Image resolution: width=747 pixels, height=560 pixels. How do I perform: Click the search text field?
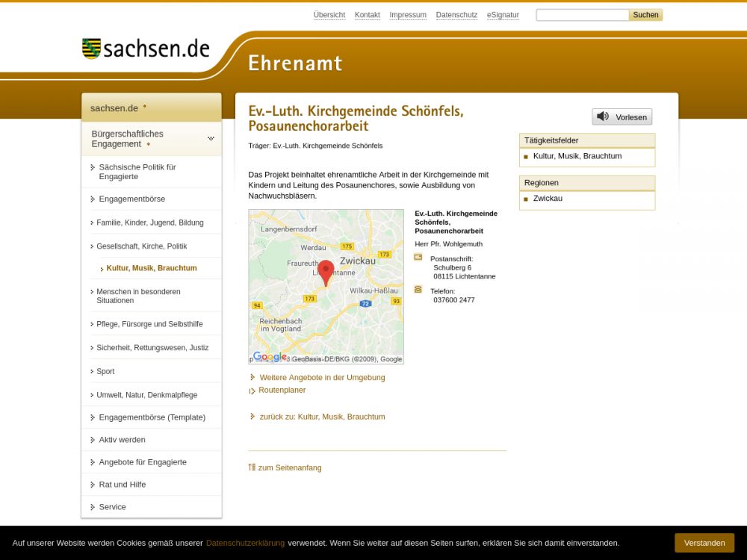tap(582, 15)
